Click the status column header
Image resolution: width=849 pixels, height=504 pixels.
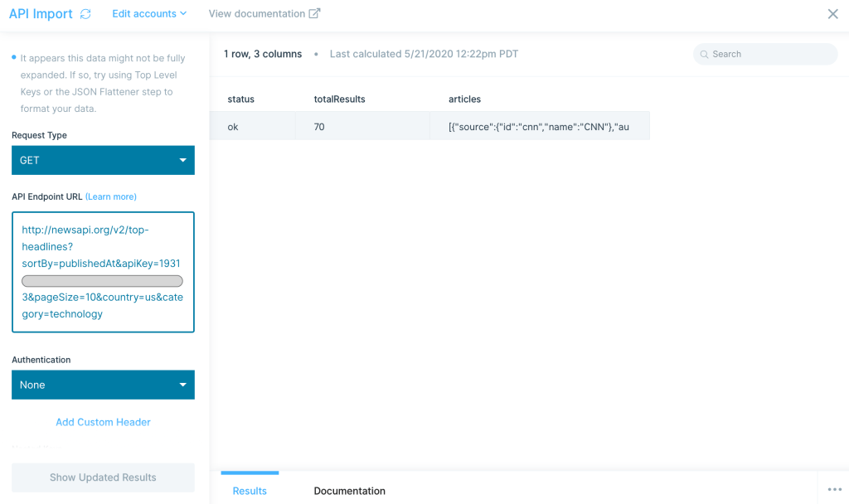tap(240, 99)
